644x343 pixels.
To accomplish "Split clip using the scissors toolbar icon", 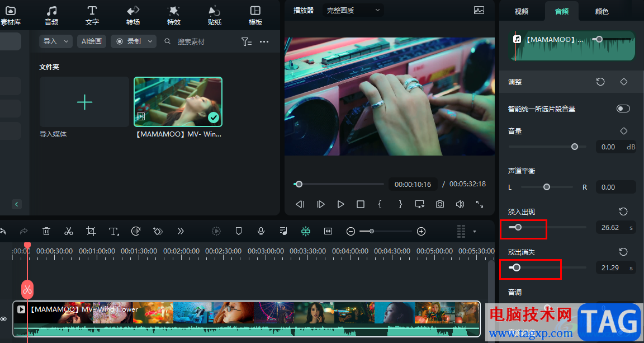I will [69, 231].
